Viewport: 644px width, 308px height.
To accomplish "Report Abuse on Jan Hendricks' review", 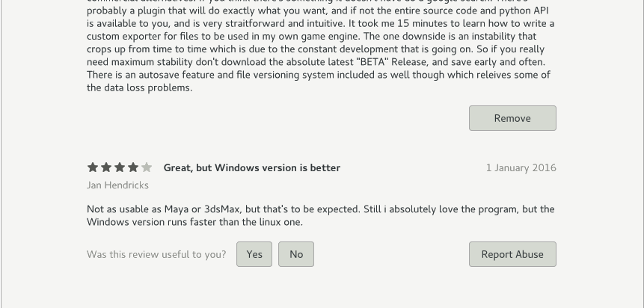I will (512, 254).
